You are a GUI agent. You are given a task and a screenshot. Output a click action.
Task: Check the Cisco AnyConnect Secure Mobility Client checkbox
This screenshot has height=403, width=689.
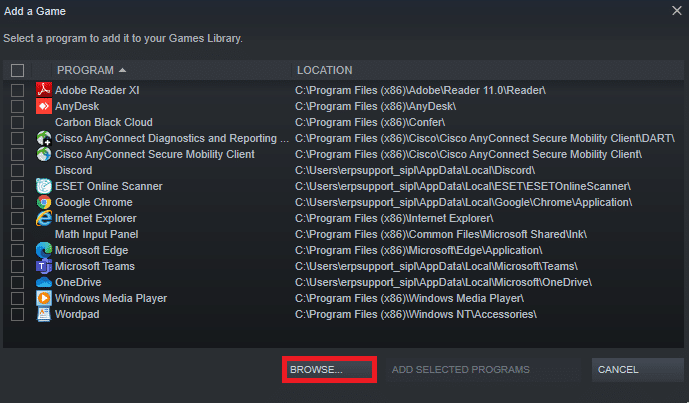[x=18, y=154]
